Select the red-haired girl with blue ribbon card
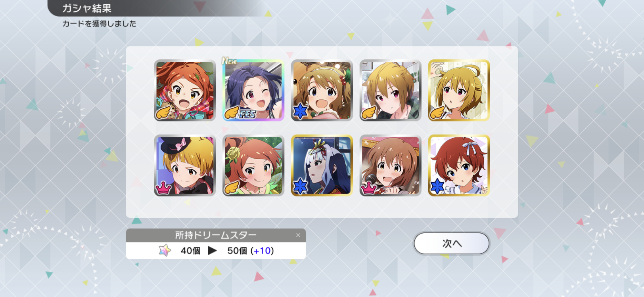Image resolution: width=644 pixels, height=297 pixels. 459,166
